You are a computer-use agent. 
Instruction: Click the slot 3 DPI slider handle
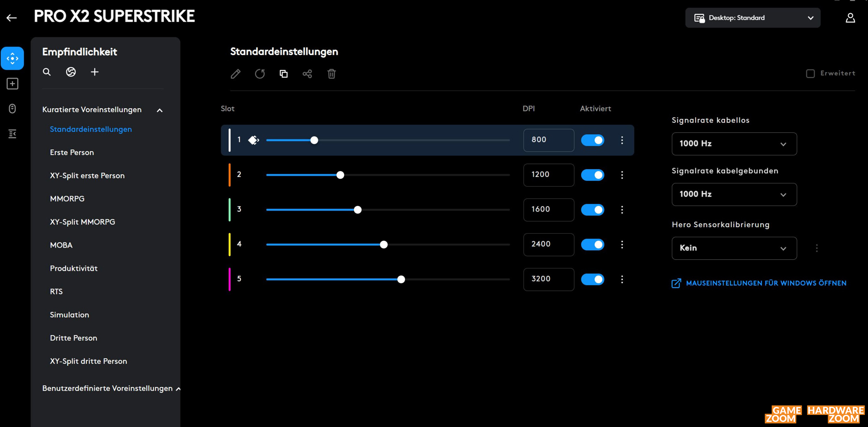point(358,210)
